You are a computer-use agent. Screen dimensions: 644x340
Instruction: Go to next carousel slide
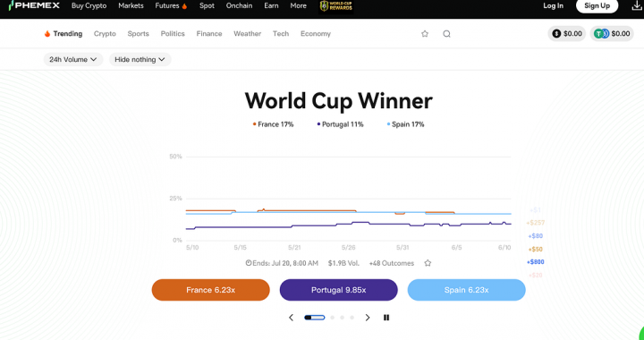368,318
